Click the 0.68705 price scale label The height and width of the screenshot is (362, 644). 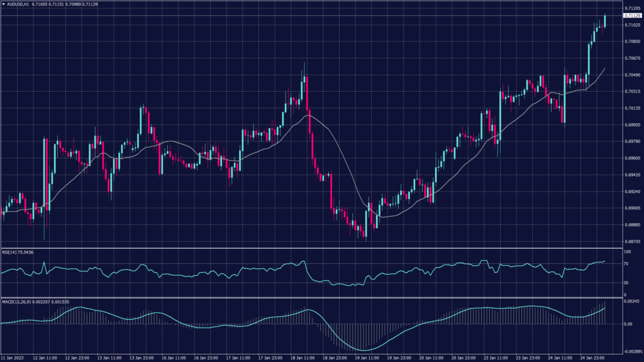tap(632, 241)
